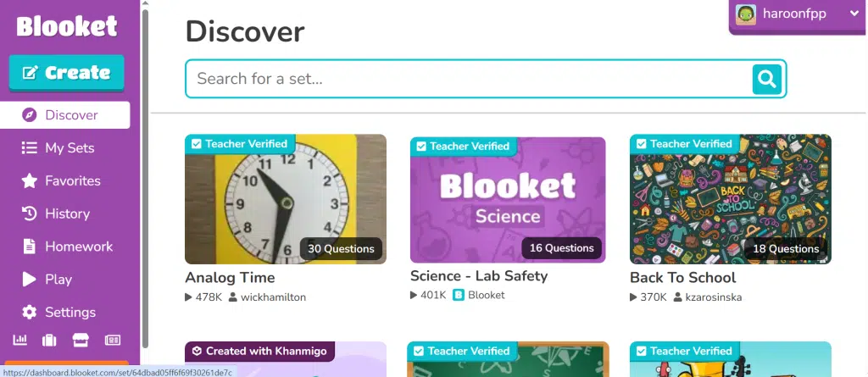
Task: Open the Back To School thumbnail
Action: (x=730, y=199)
